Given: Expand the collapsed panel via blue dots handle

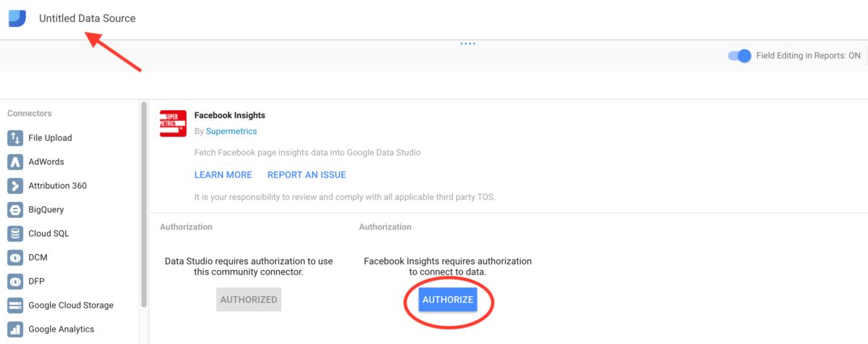Looking at the screenshot, I should 467,43.
